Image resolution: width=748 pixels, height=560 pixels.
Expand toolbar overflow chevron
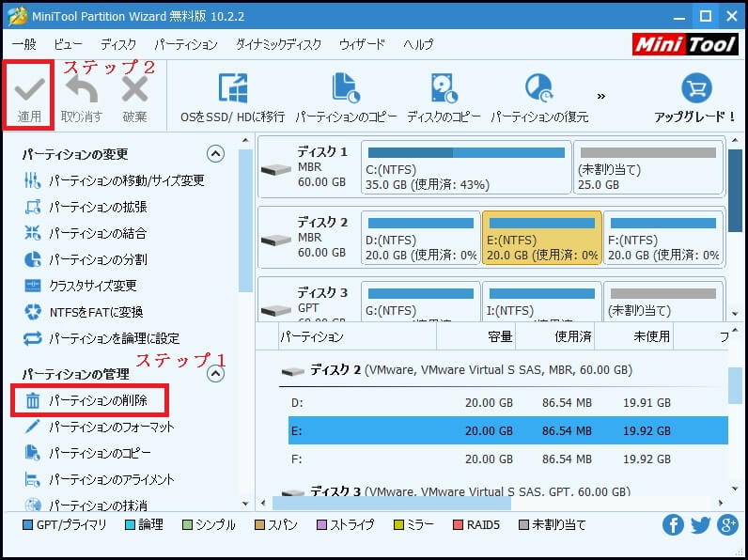pos(601,96)
